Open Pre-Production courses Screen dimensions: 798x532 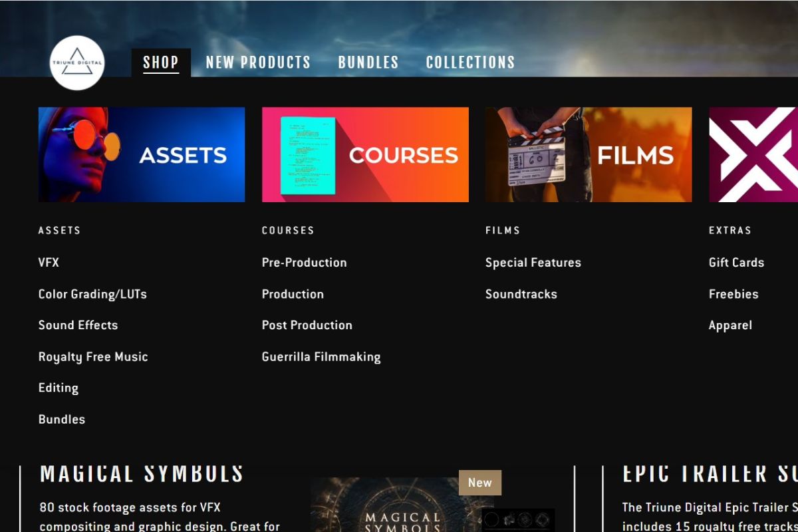305,263
